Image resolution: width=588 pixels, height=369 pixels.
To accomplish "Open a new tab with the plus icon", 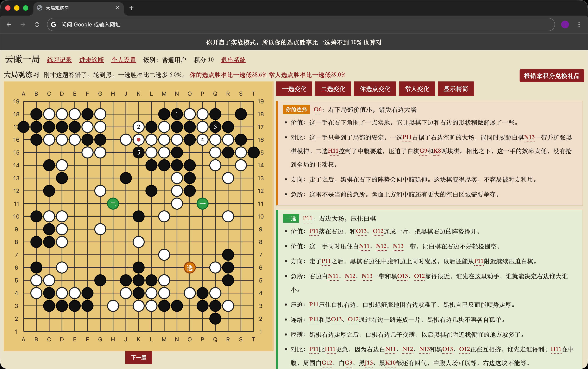I will point(131,8).
